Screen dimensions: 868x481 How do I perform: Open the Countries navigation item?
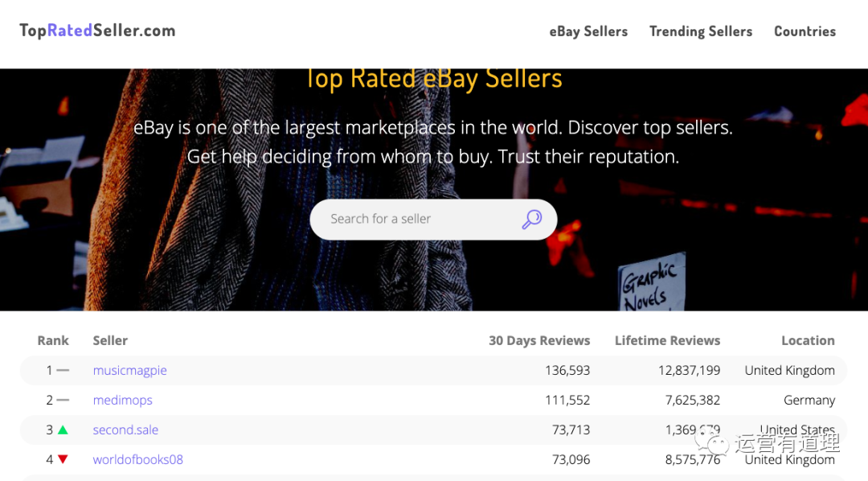coord(805,31)
